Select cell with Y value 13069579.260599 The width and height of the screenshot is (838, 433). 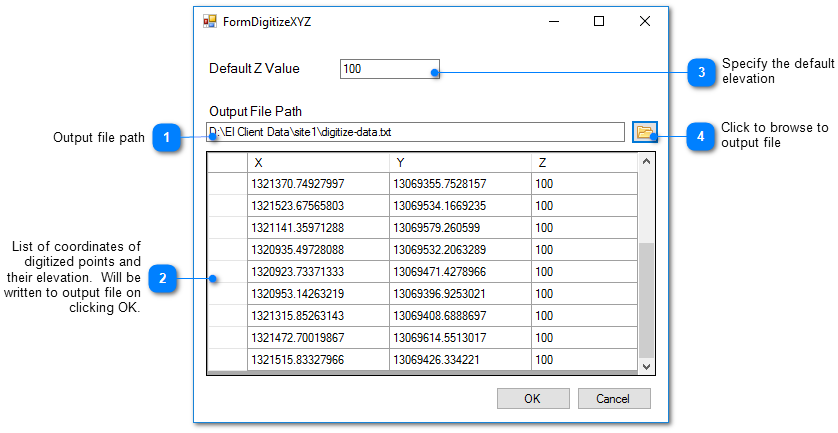click(460, 227)
